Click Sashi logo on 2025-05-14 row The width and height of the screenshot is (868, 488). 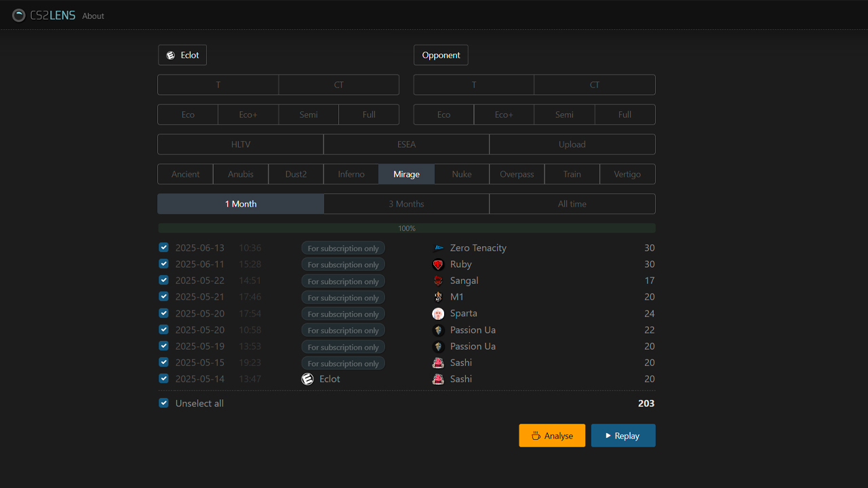point(439,379)
